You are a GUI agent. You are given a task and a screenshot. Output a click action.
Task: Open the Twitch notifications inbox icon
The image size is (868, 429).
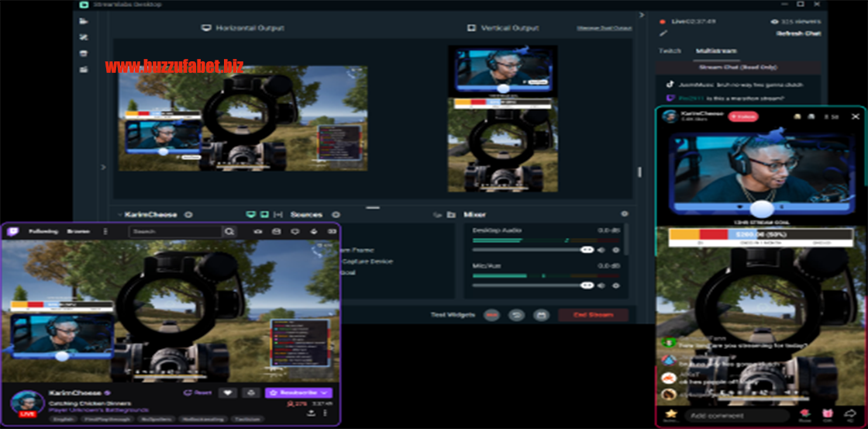[x=277, y=231]
